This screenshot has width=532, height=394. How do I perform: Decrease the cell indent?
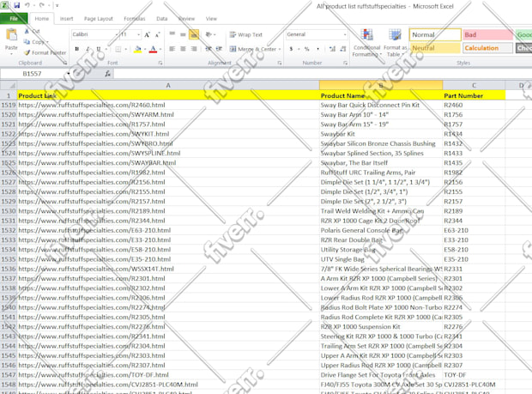coord(209,49)
